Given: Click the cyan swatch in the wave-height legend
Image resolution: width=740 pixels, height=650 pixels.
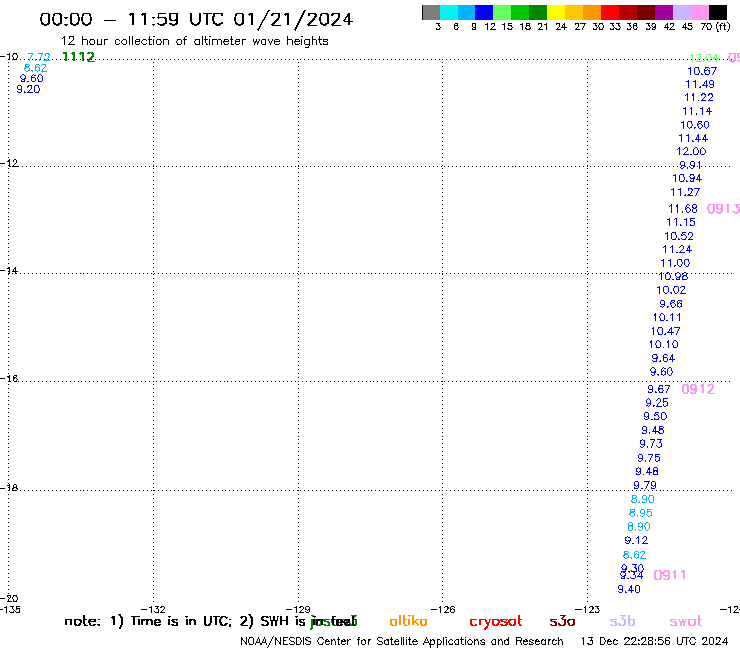Looking at the screenshot, I should click(x=449, y=12).
